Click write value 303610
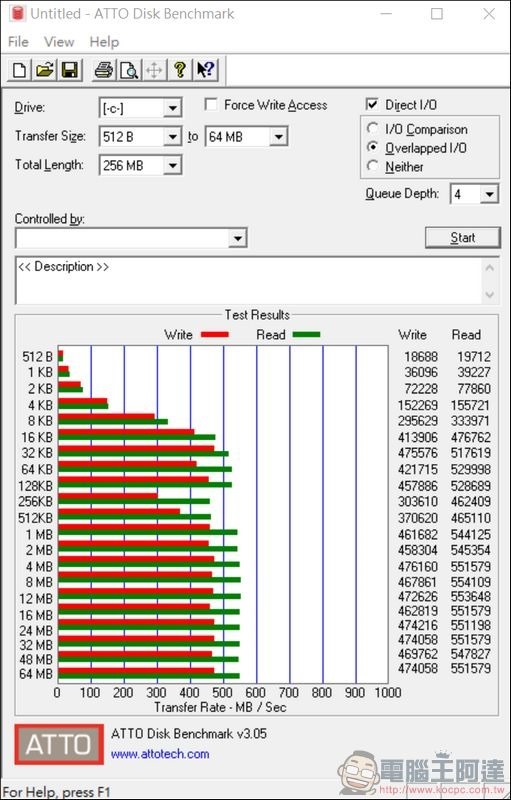Viewport: 511px width, 800px height. 418,502
